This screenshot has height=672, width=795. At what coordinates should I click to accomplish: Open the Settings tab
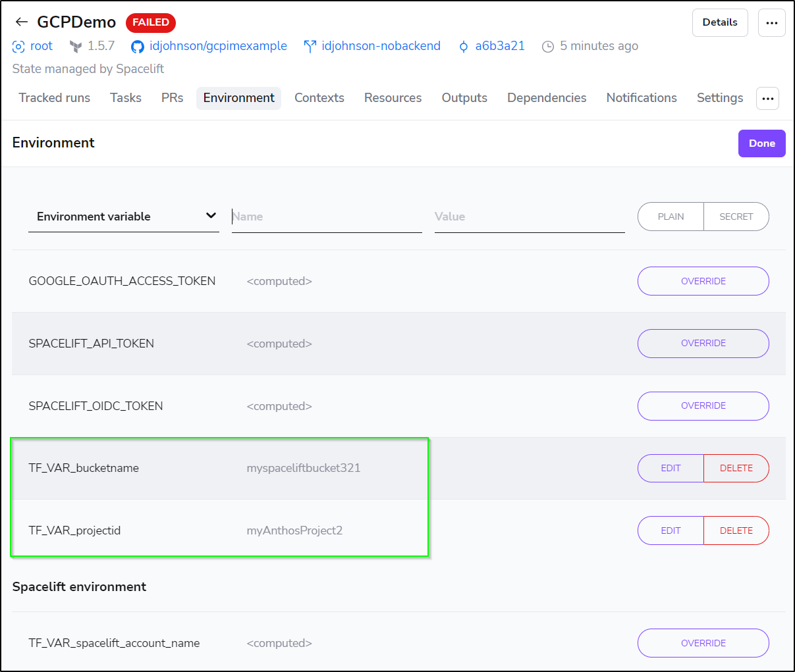click(x=720, y=98)
